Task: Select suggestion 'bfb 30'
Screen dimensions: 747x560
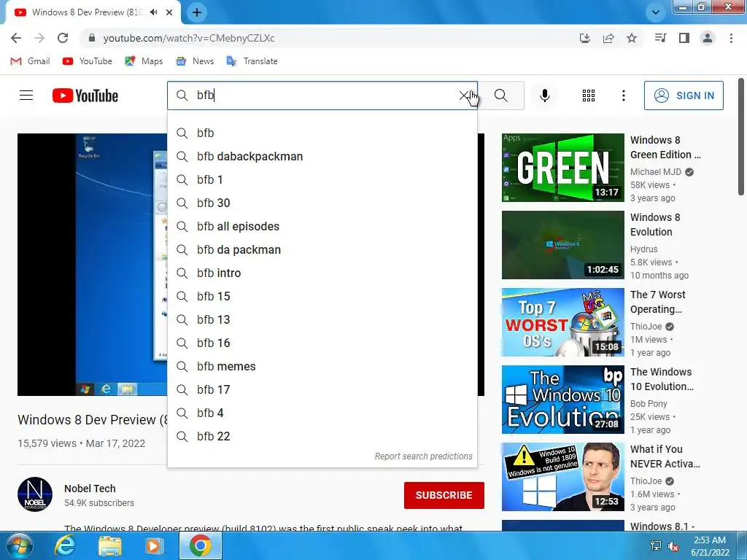Action: click(322, 203)
